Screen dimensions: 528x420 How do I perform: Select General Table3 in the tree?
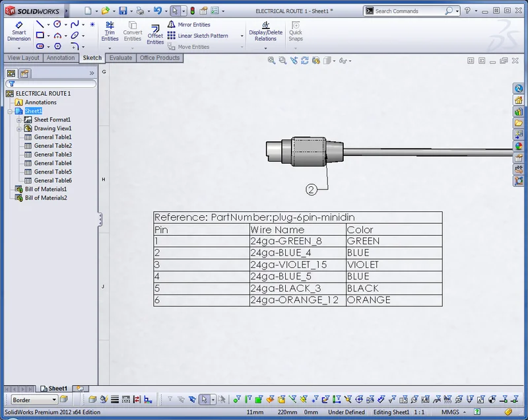click(52, 155)
